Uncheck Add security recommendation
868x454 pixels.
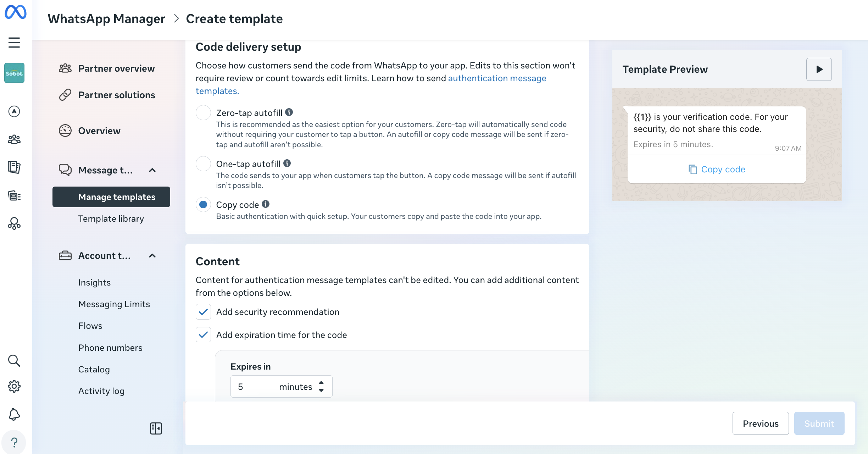click(203, 312)
